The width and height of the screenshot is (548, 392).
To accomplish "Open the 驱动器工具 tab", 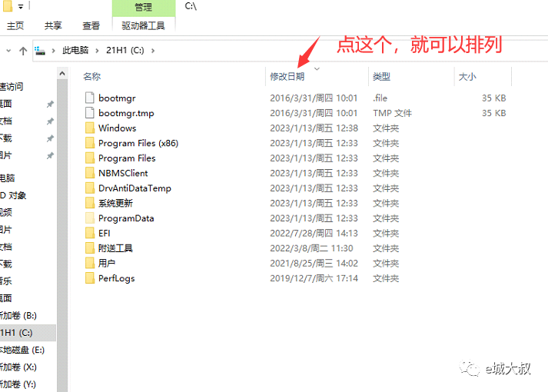I will pos(144,25).
